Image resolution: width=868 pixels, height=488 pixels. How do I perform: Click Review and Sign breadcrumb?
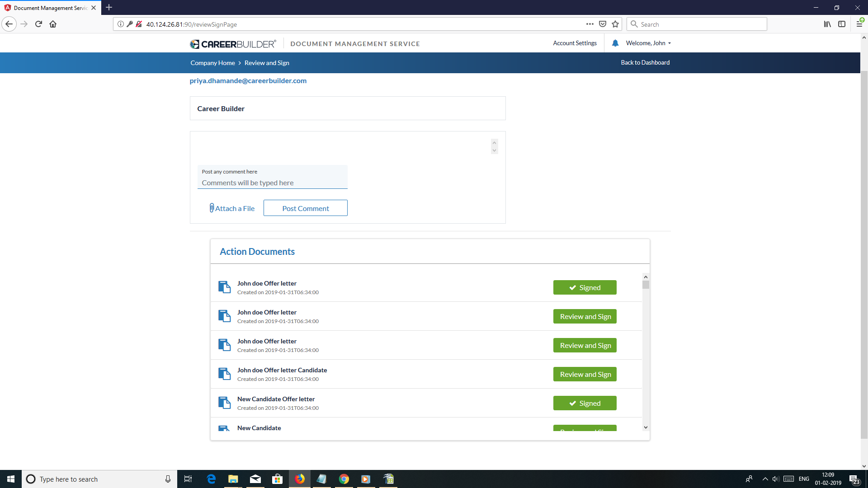(267, 63)
